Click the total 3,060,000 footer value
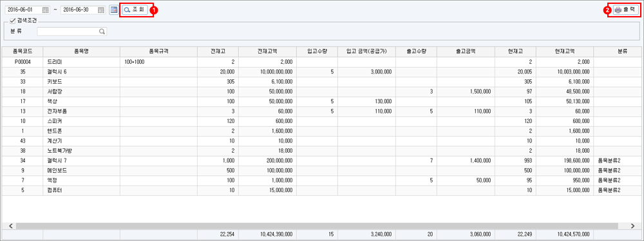The height and width of the screenshot is (241, 644). pos(466,235)
